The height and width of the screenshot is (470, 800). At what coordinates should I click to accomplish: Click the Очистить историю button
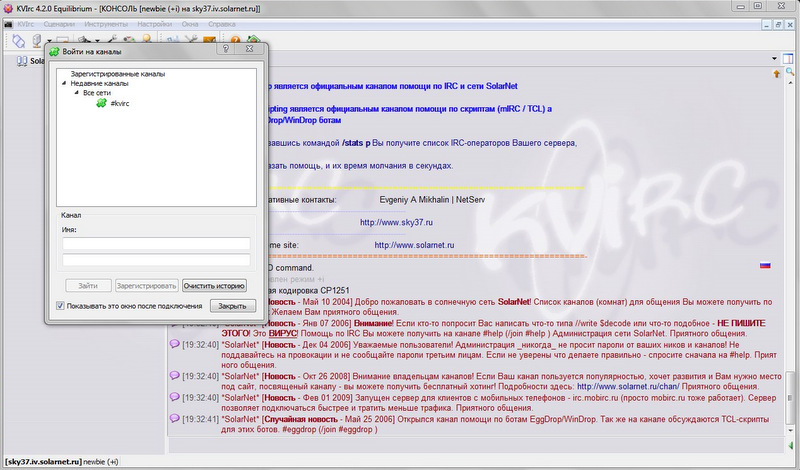pyautogui.click(x=214, y=286)
